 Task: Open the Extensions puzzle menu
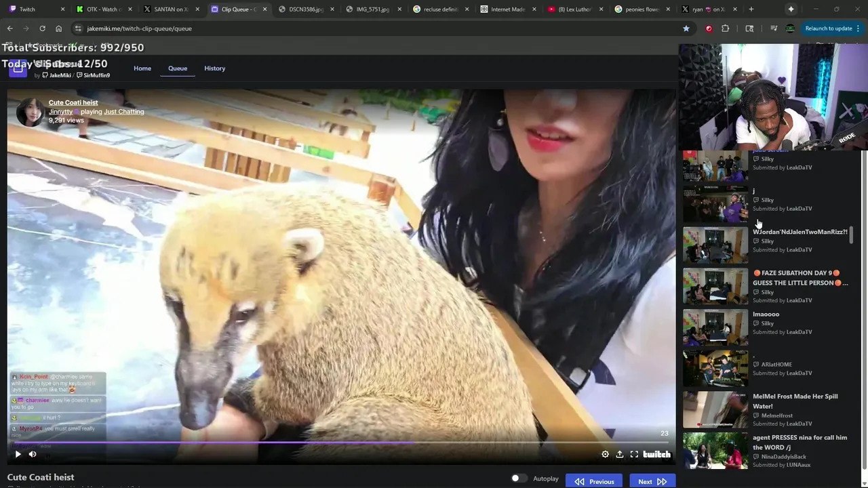[x=726, y=28]
